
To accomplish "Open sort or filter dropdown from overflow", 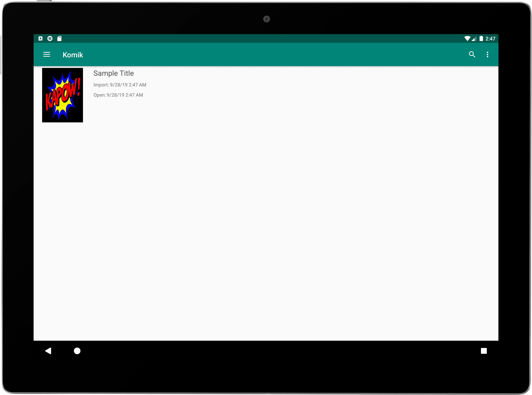I will pyautogui.click(x=488, y=54).
